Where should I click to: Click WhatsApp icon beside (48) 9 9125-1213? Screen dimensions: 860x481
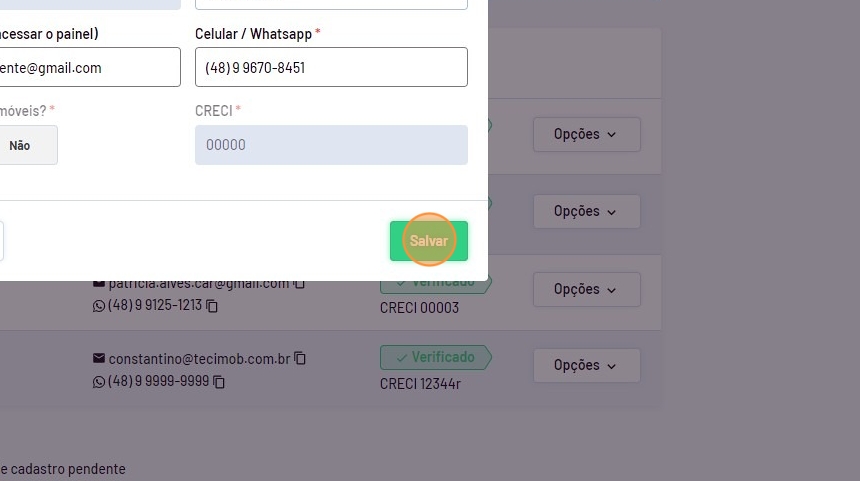[98, 306]
